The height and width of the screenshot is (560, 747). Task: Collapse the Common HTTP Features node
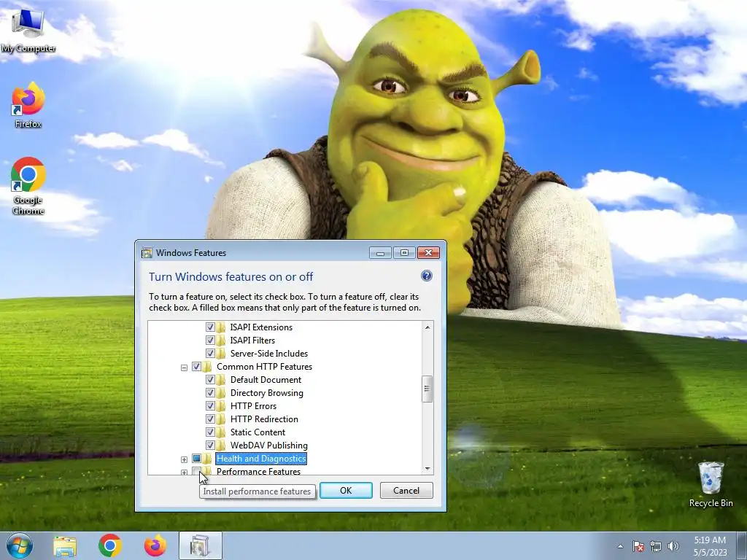(184, 367)
